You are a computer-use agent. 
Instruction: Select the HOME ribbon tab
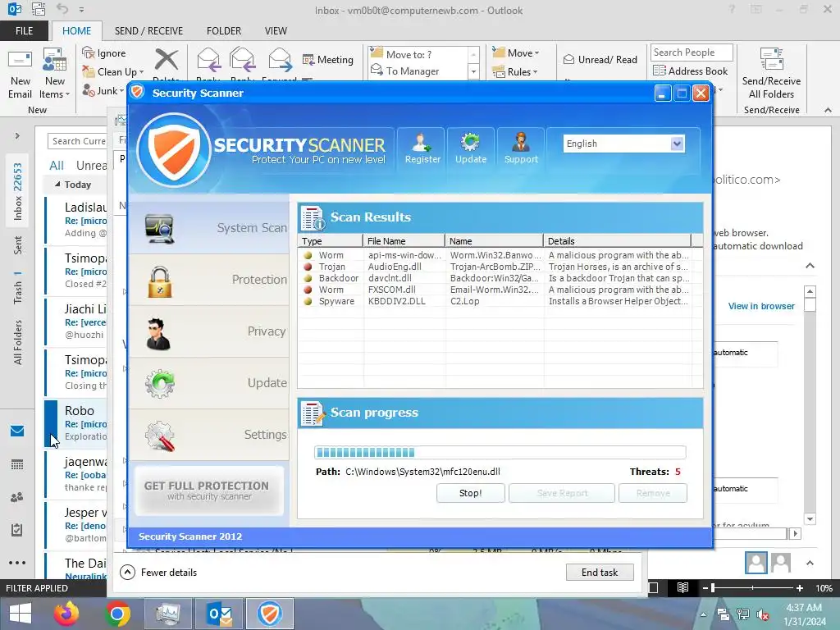(x=76, y=31)
